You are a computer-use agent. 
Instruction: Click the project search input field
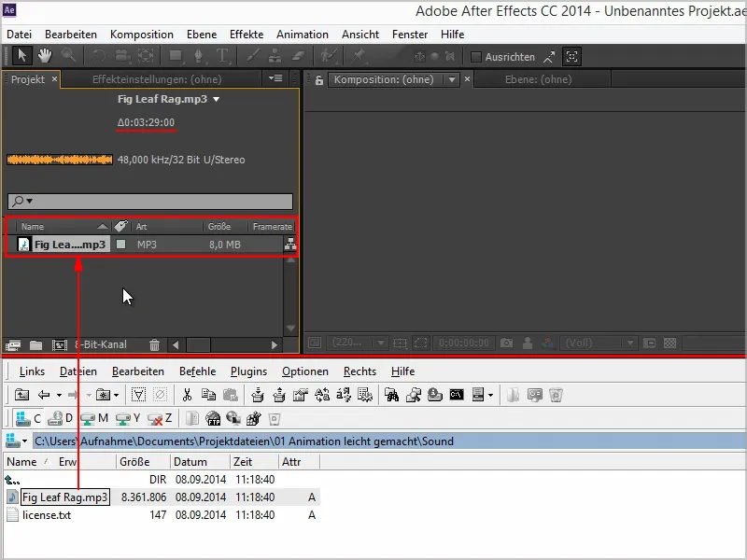(150, 201)
